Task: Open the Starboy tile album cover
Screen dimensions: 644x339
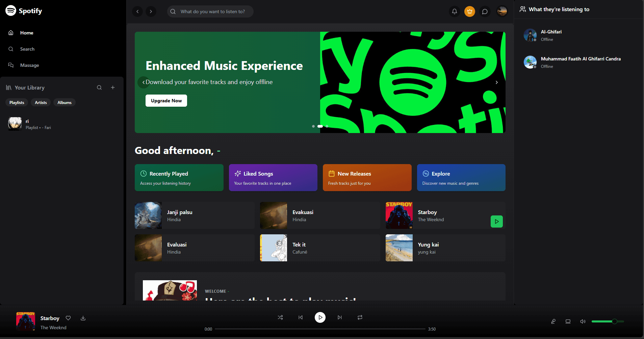Action: tap(399, 215)
